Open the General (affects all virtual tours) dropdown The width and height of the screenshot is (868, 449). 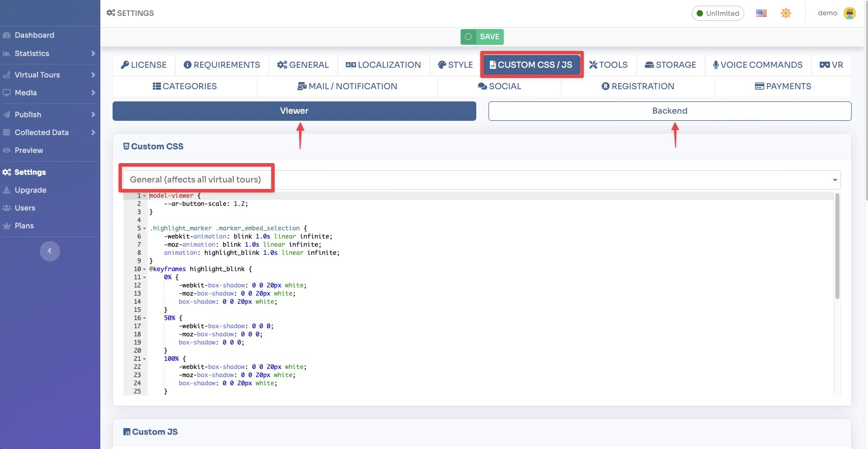coord(482,179)
